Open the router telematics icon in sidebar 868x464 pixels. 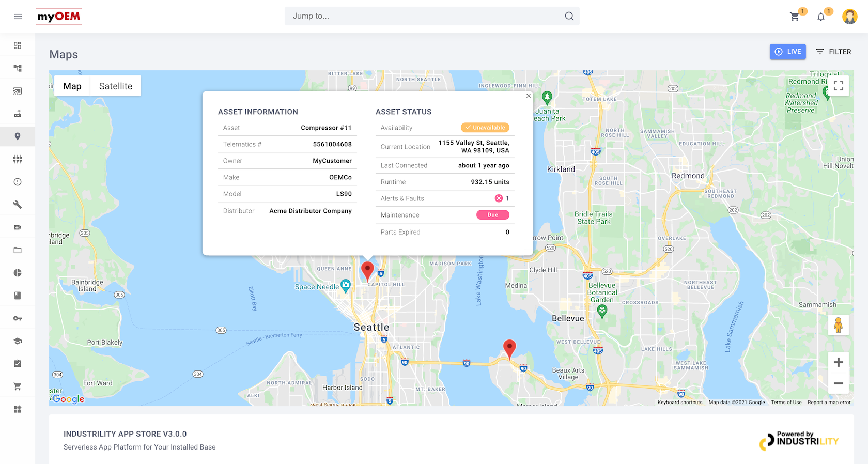click(18, 114)
